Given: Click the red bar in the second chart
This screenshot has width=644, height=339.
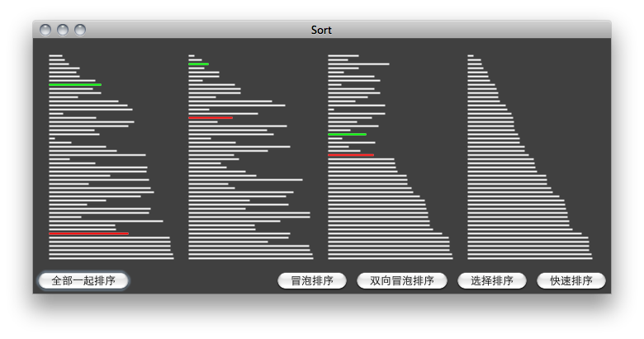Looking at the screenshot, I should (211, 117).
